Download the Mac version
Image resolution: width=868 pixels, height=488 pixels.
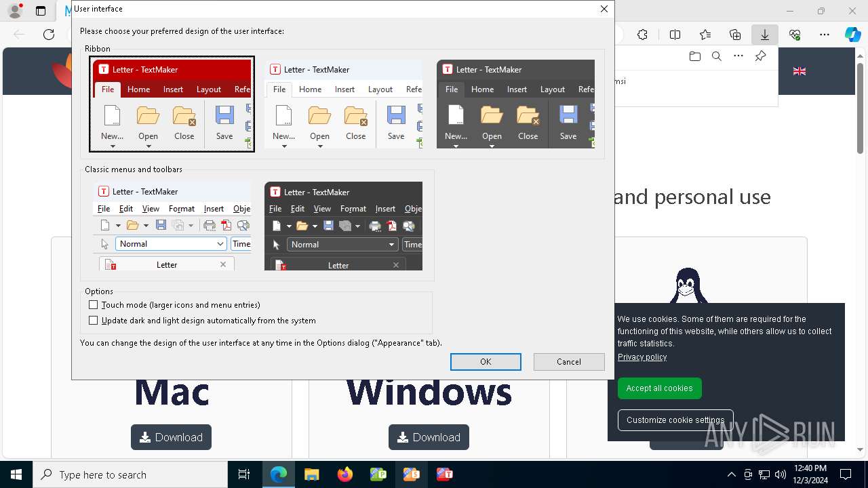(171, 437)
